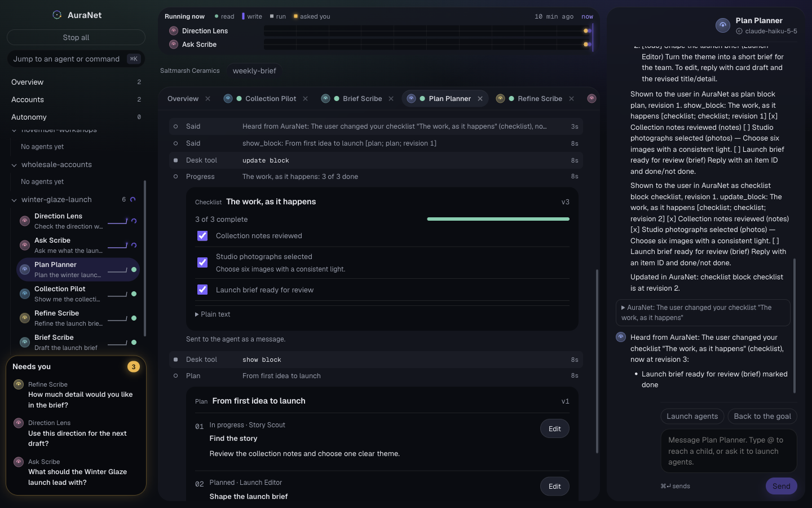The width and height of the screenshot is (812, 508).
Task: Open Autonomy in the sidebar
Action: pyautogui.click(x=76, y=117)
